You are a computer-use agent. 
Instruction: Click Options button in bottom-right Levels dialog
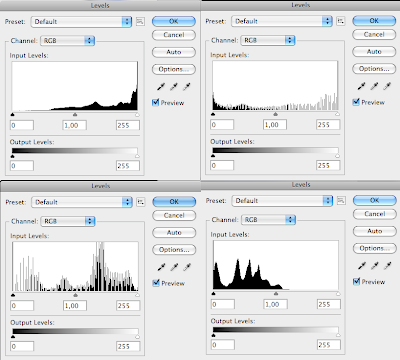pyautogui.click(x=375, y=248)
